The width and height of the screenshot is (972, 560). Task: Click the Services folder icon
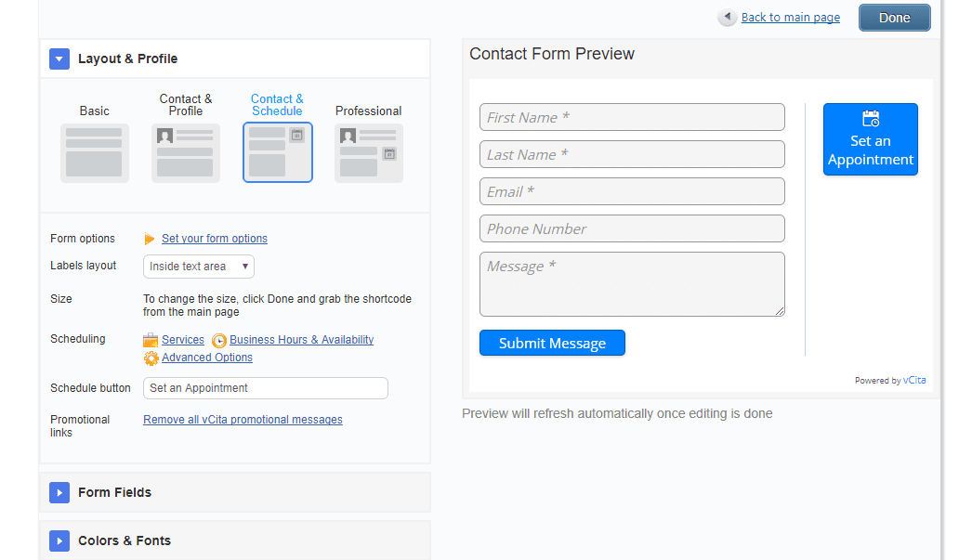tap(151, 341)
